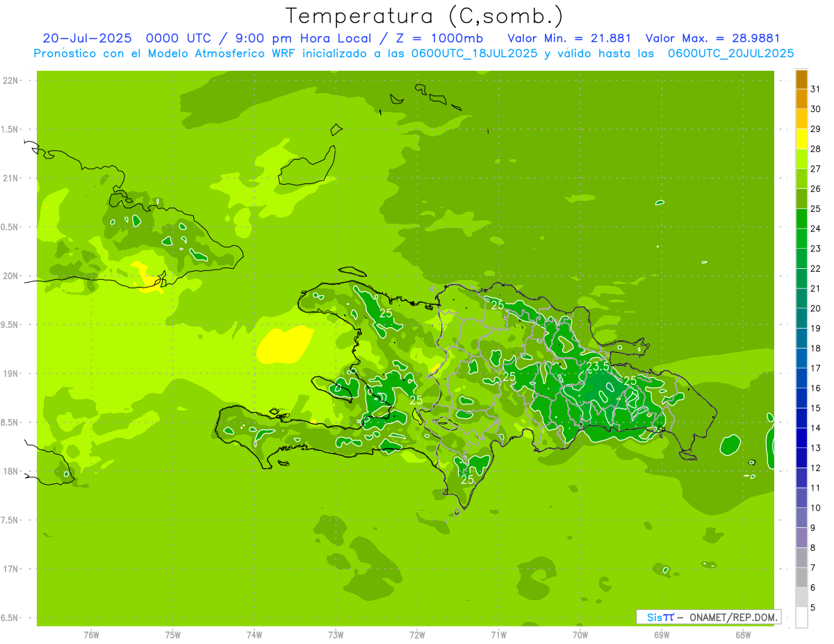This screenshot has height=644, width=834.
Task: Click the '71W' longitude axis label
Action: (498, 635)
